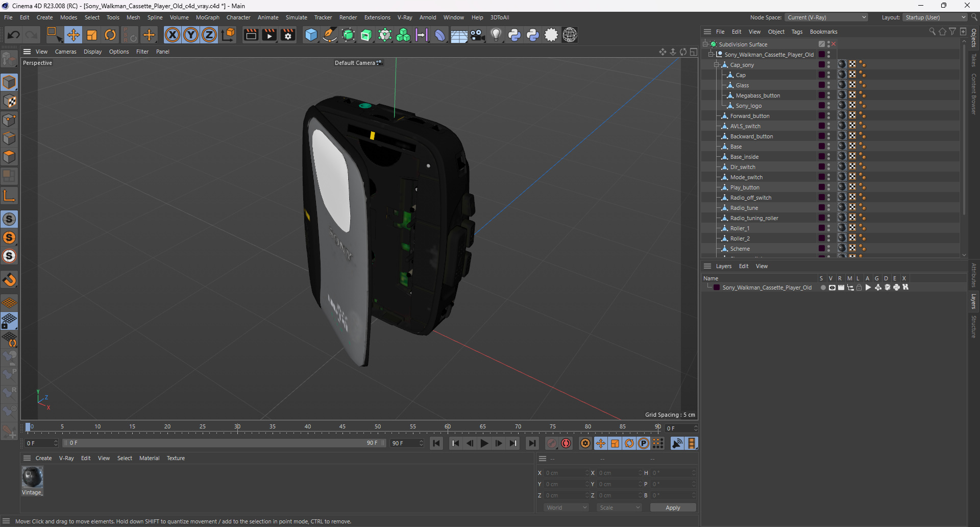Click the Axis tool L-shaped icon
The width and height of the screenshot is (980, 527).
click(x=9, y=196)
